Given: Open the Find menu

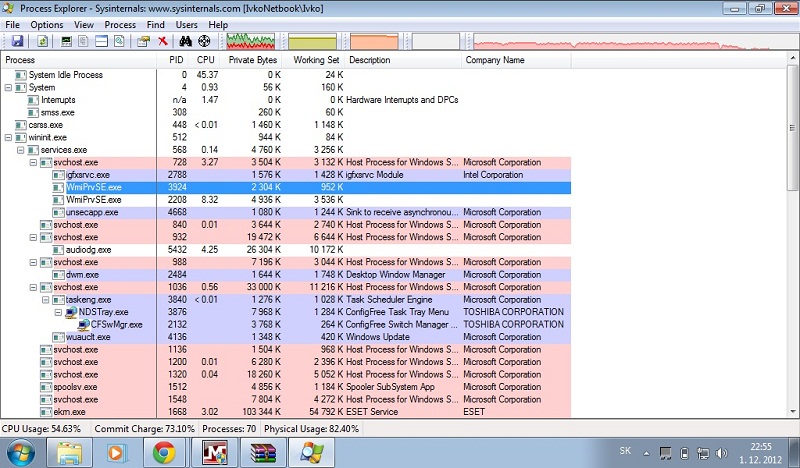Looking at the screenshot, I should [x=155, y=24].
